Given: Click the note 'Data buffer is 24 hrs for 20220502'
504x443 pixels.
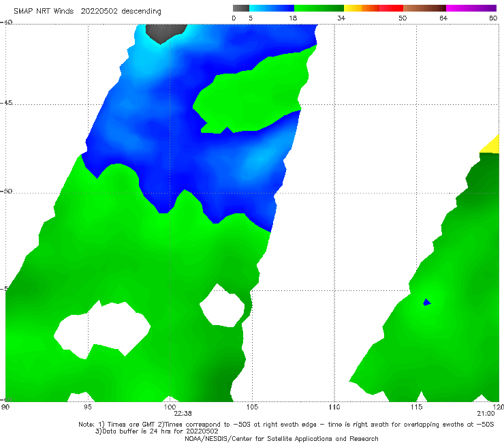Looking at the screenshot, I should coord(157,431).
